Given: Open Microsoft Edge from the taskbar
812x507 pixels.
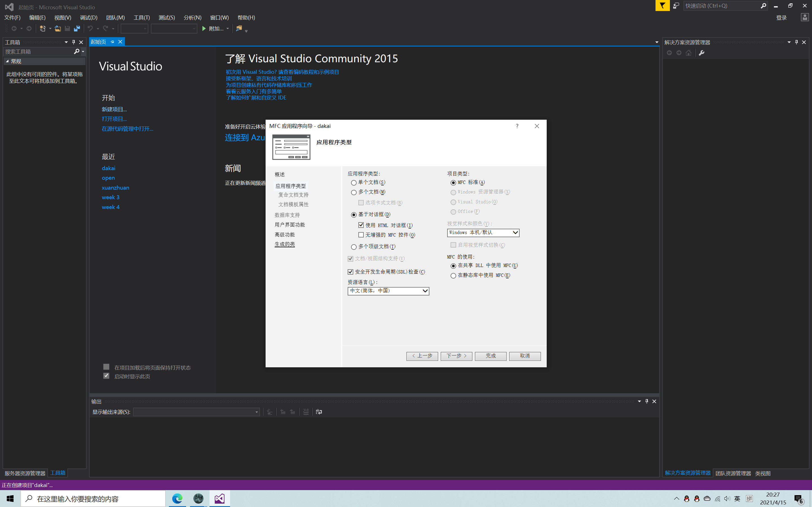Looking at the screenshot, I should (x=177, y=499).
